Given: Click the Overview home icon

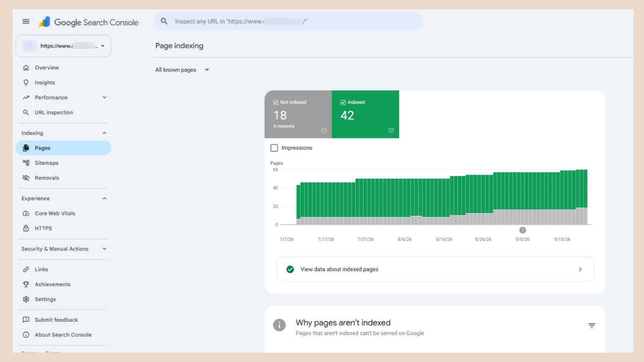Looking at the screenshot, I should [x=26, y=68].
